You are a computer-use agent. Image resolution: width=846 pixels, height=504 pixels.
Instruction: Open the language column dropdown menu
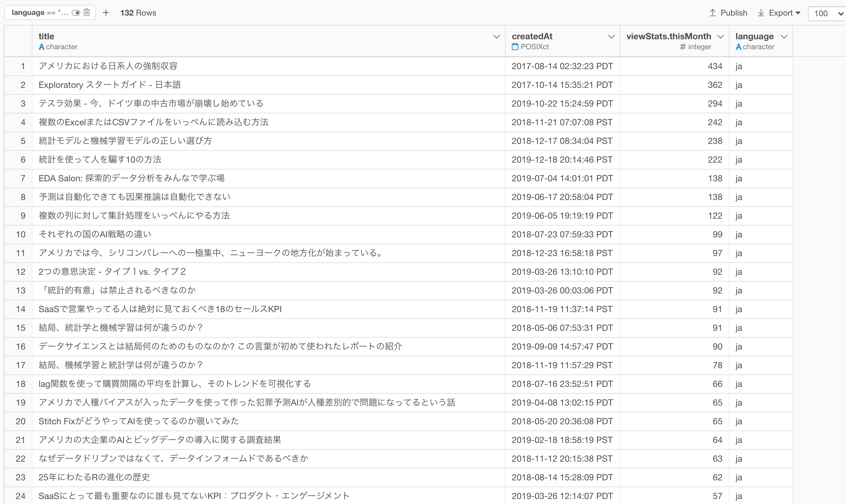(784, 37)
